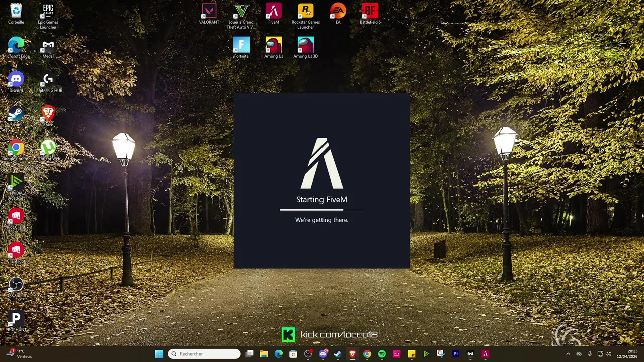Launch Epic Games Launcher desktop shortcut
This screenshot has height=362, width=644.
click(x=48, y=16)
